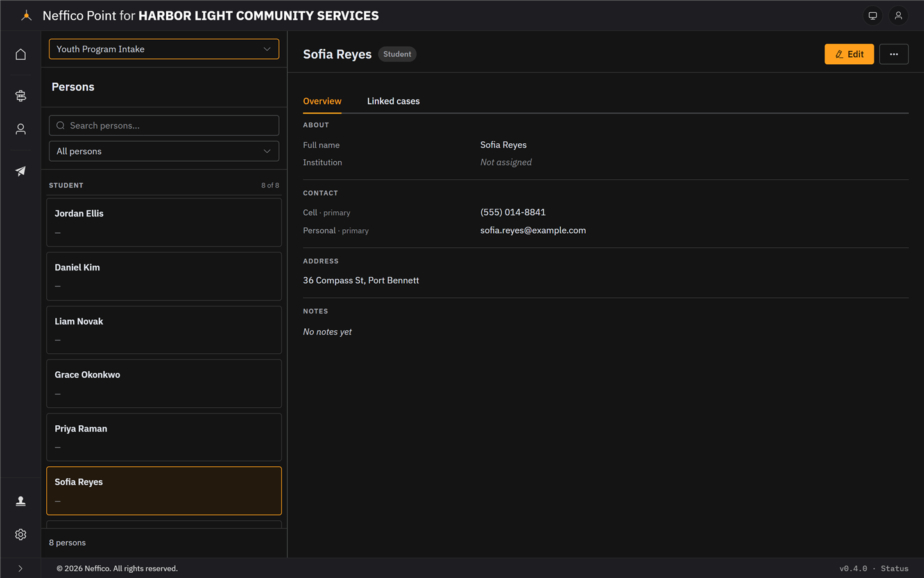Open the paper plane icon in sidebar
This screenshot has height=578, width=924.
coord(21,171)
